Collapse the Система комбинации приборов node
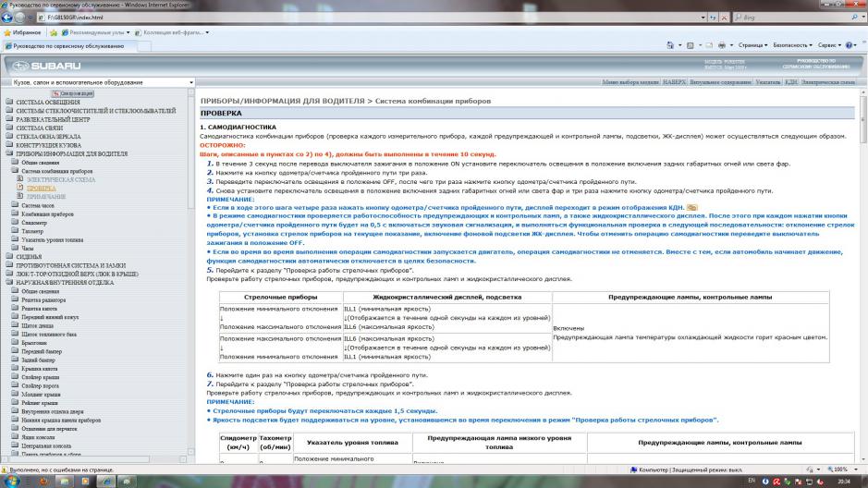The width and height of the screenshot is (868, 488). coord(15,170)
